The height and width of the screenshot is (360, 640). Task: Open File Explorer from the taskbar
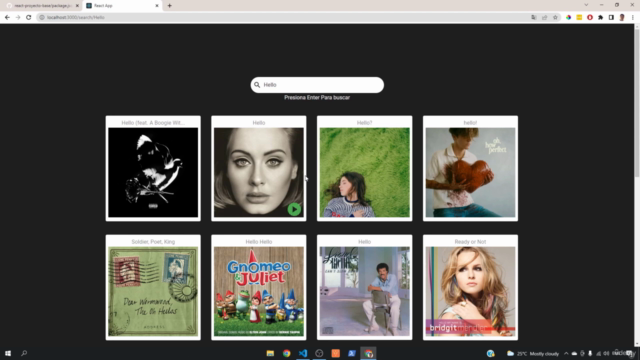(270, 353)
